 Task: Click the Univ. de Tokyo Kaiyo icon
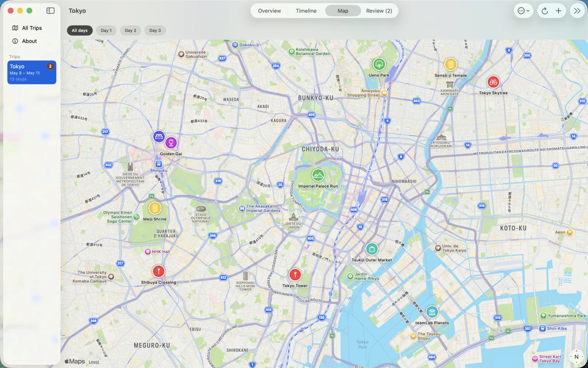click(438, 248)
